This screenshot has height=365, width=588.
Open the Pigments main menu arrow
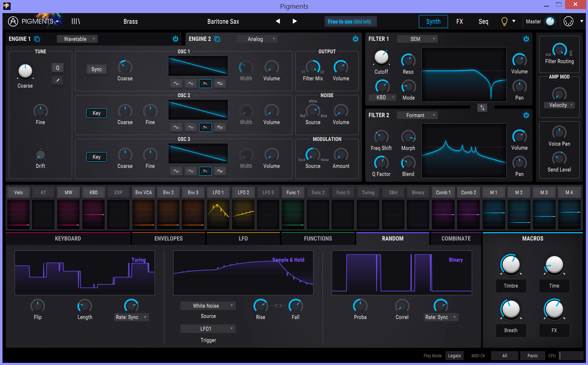[57, 22]
